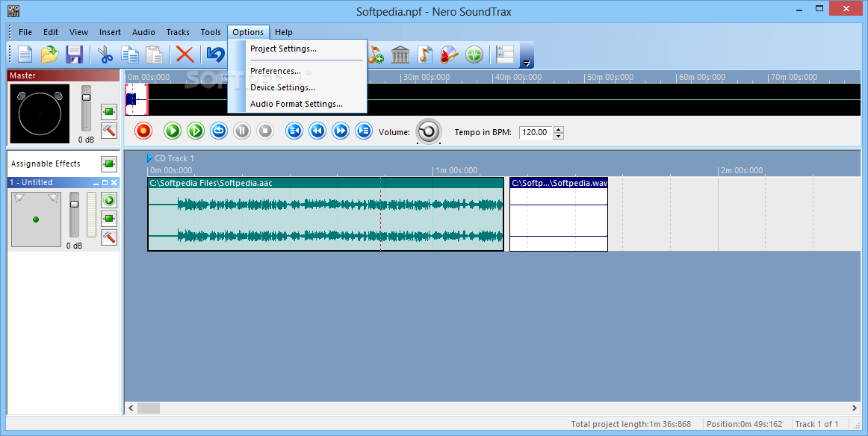Click the Volume knob
Image resolution: width=868 pixels, height=436 pixels.
click(429, 131)
